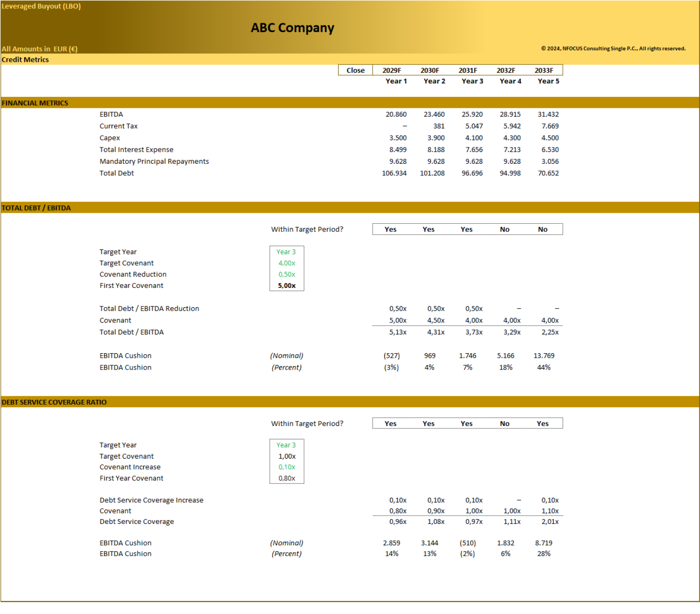Click the NFOCUS Consulting copyright notice
Screen dimensions: 700x614
coord(613,48)
